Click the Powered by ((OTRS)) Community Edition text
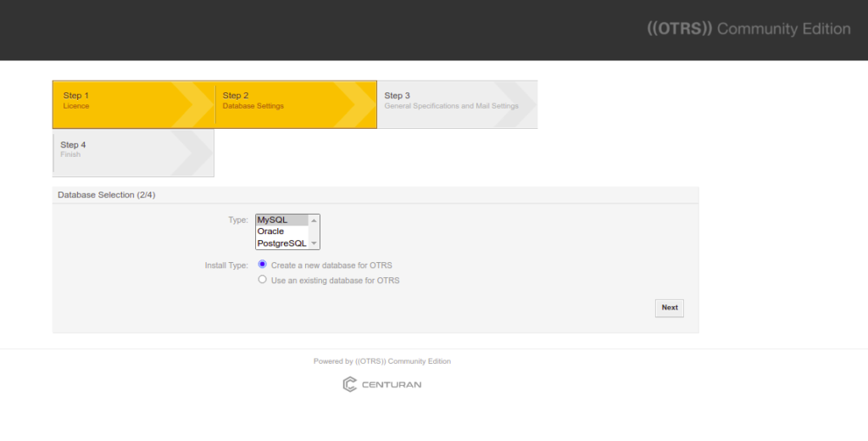 pos(382,361)
